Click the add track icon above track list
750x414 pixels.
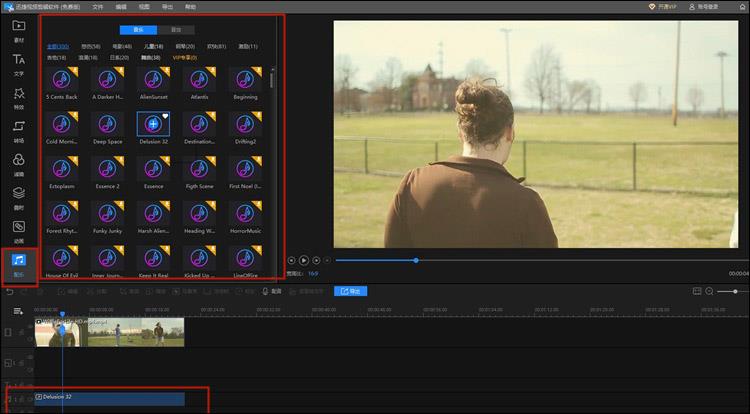click(19, 311)
